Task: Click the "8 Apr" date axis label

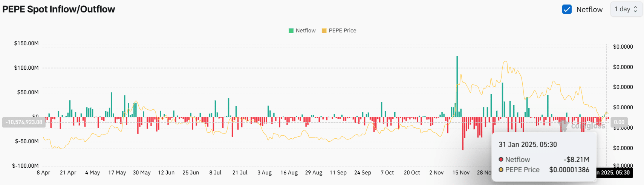Action: (x=43, y=173)
